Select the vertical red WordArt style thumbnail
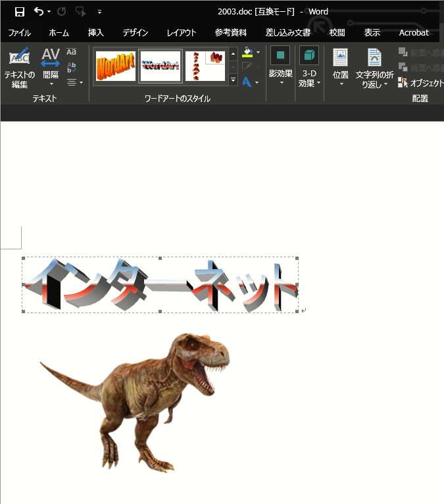This screenshot has width=444, height=504. click(x=205, y=66)
